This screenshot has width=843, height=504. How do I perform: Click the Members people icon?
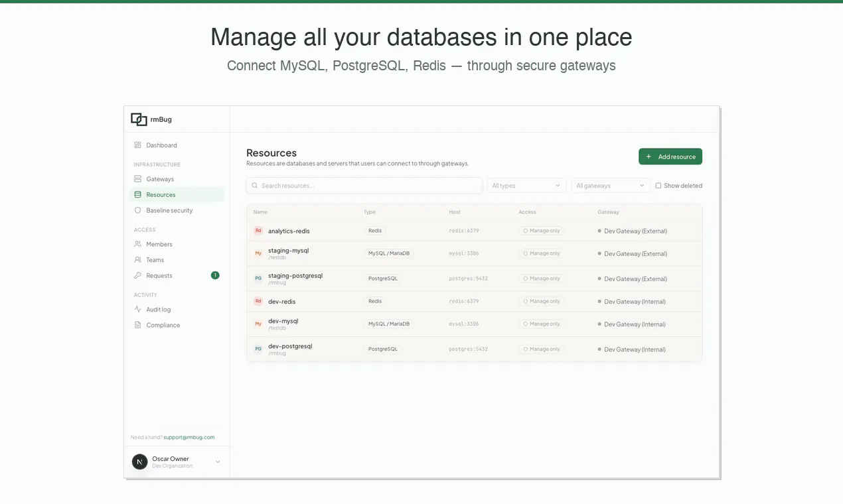(137, 244)
